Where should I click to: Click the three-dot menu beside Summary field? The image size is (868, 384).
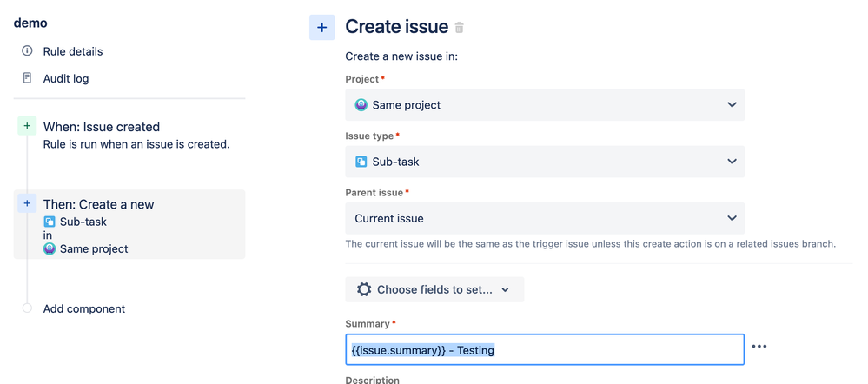759,347
